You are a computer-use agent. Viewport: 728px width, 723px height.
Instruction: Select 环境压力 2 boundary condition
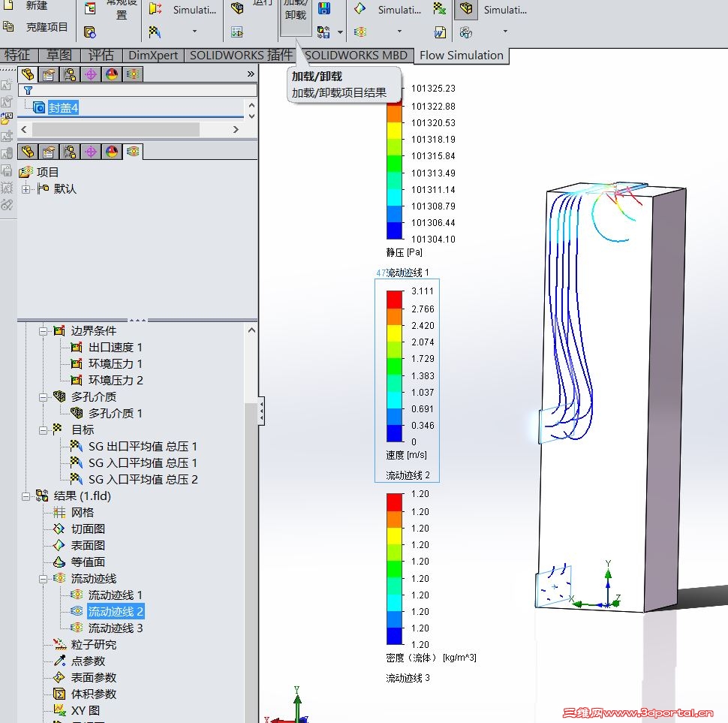(115, 381)
